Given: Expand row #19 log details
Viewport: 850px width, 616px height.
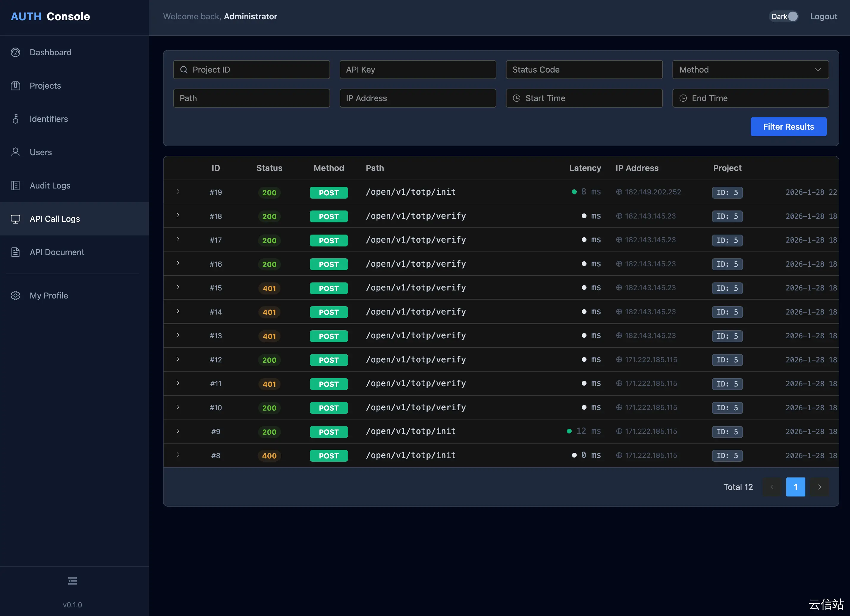Looking at the screenshot, I should pyautogui.click(x=178, y=192).
